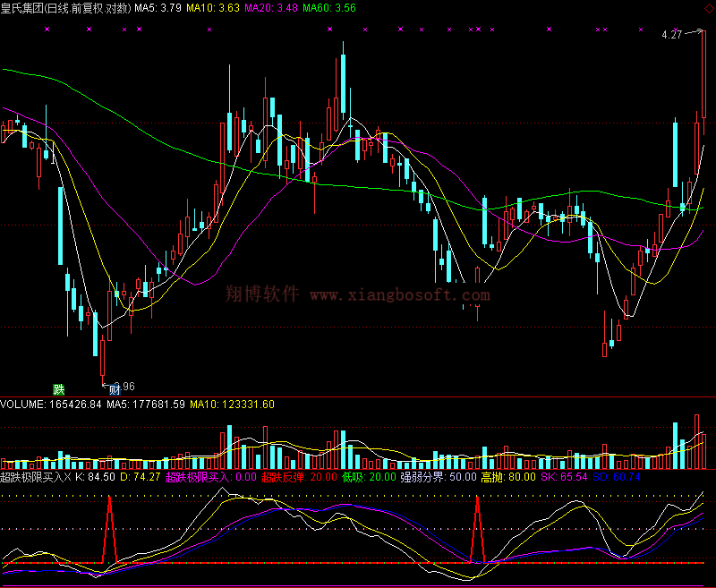The height and width of the screenshot is (588, 716).
Task: Click the blue 财 marker icon
Action: pyautogui.click(x=115, y=389)
